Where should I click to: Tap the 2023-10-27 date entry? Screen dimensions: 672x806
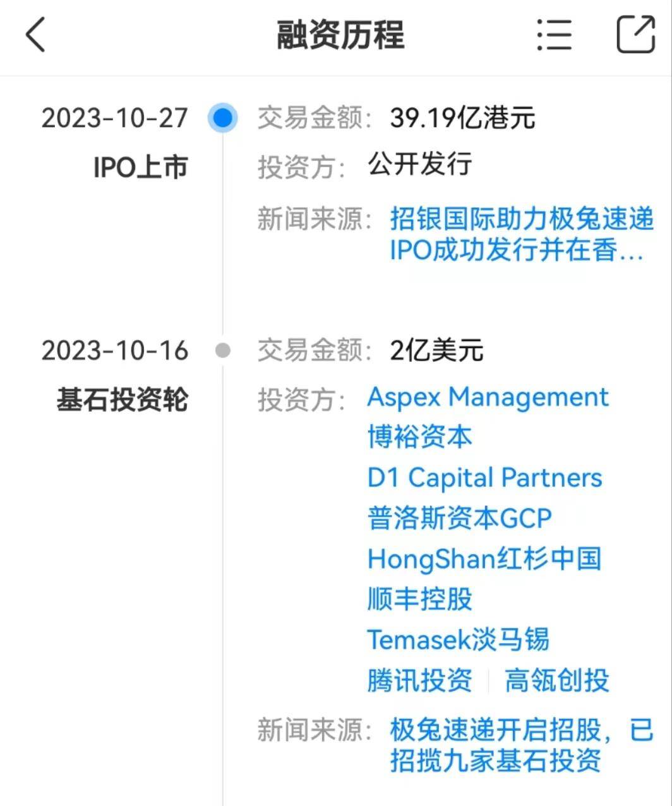(x=115, y=118)
